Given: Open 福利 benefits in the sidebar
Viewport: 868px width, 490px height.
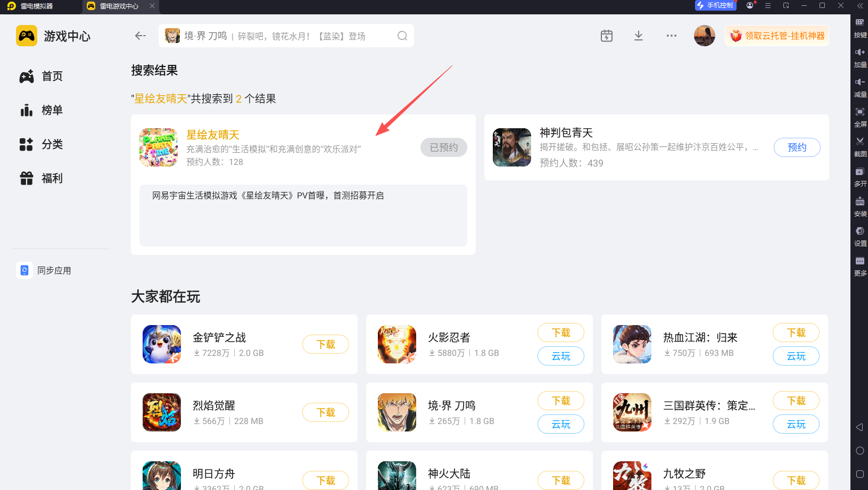Looking at the screenshot, I should (42, 178).
